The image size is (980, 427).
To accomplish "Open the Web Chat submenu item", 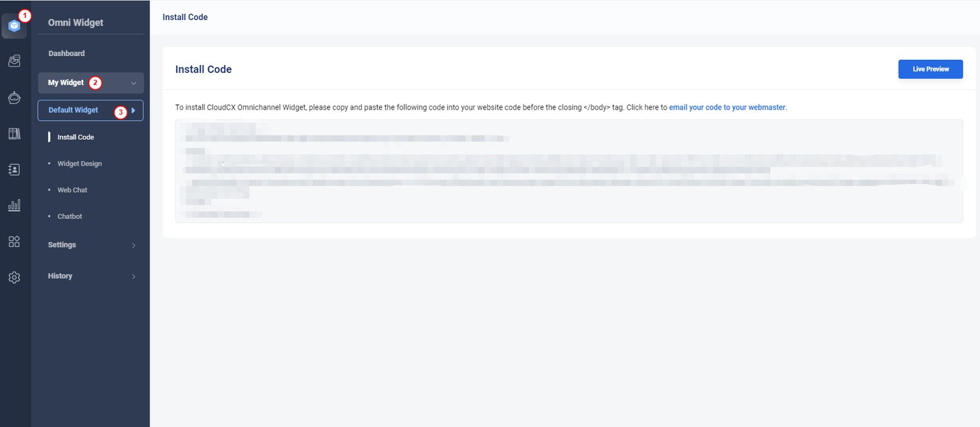I will point(72,190).
